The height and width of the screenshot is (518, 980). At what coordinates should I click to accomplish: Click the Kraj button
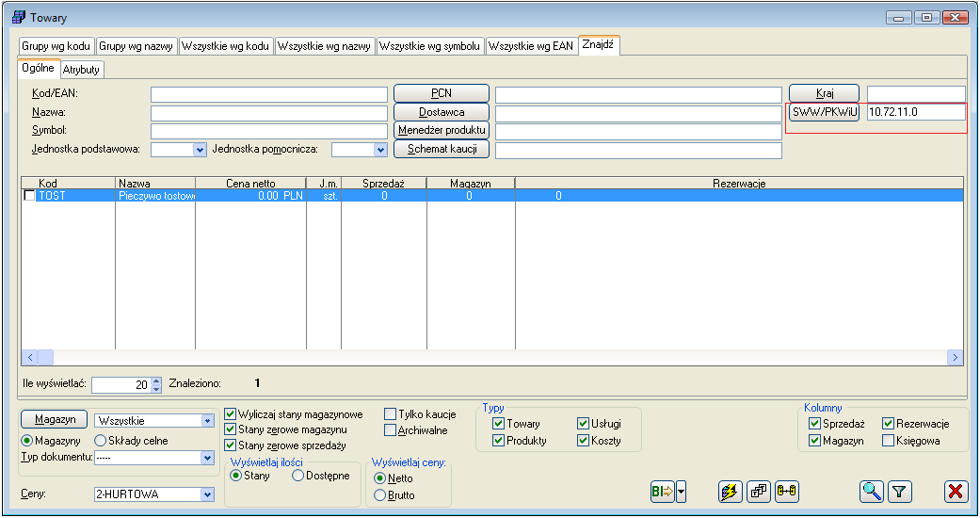pos(825,93)
